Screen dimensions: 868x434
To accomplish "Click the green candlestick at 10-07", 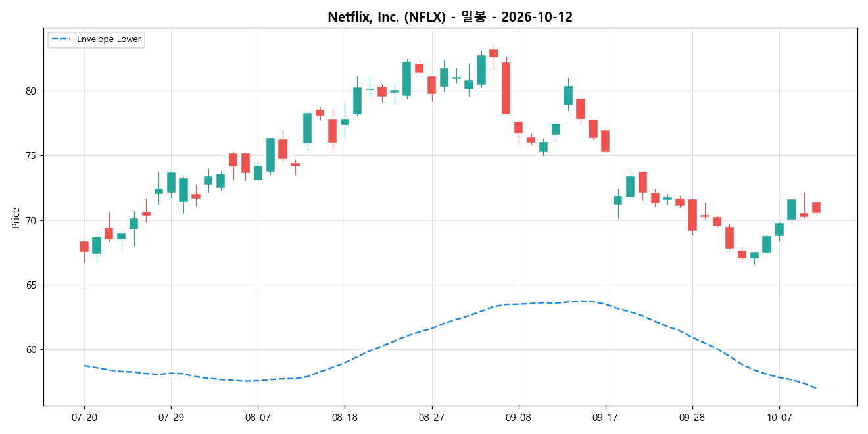I will pos(779,229).
